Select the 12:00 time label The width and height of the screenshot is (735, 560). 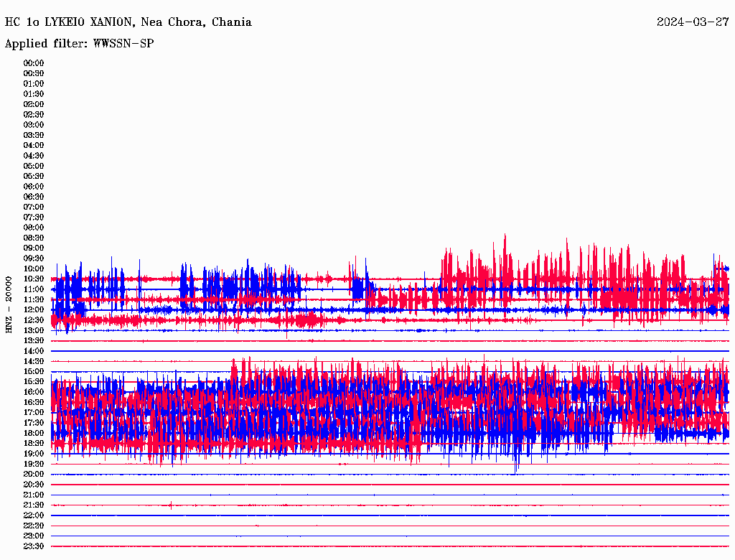(34, 309)
